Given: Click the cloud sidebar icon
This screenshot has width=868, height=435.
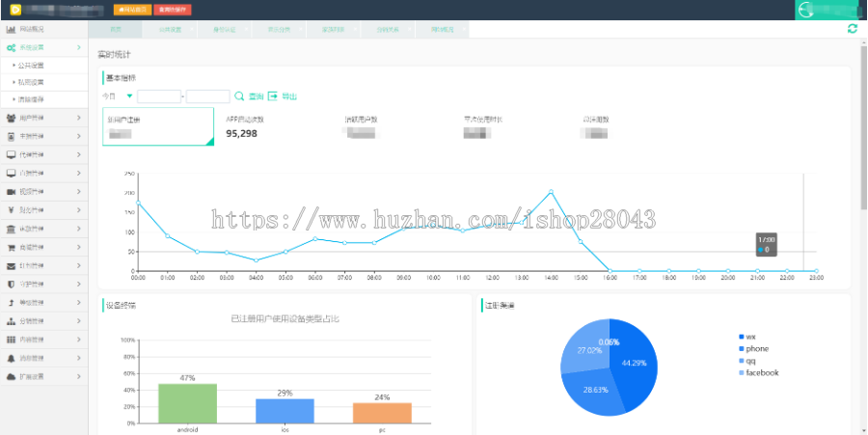Looking at the screenshot, I should click(11, 376).
